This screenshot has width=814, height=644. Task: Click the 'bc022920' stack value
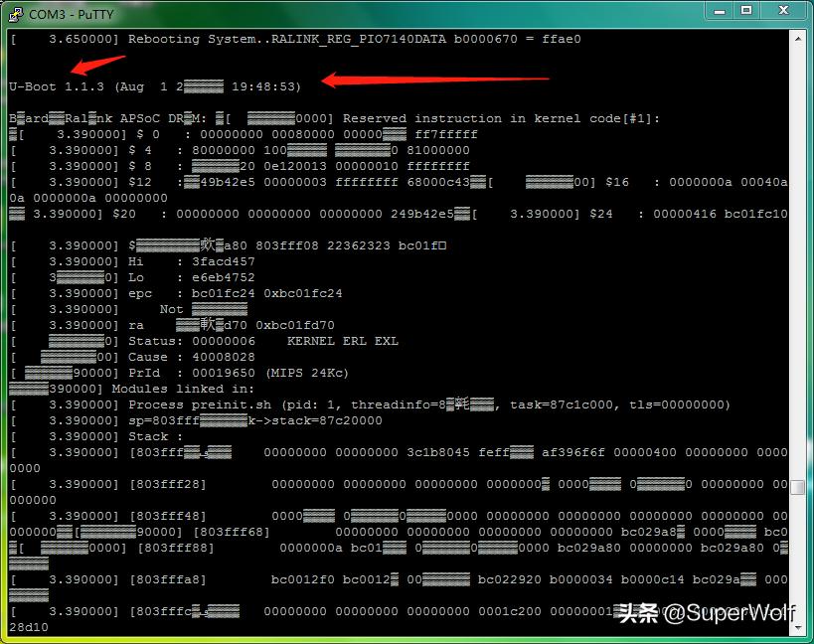click(509, 579)
